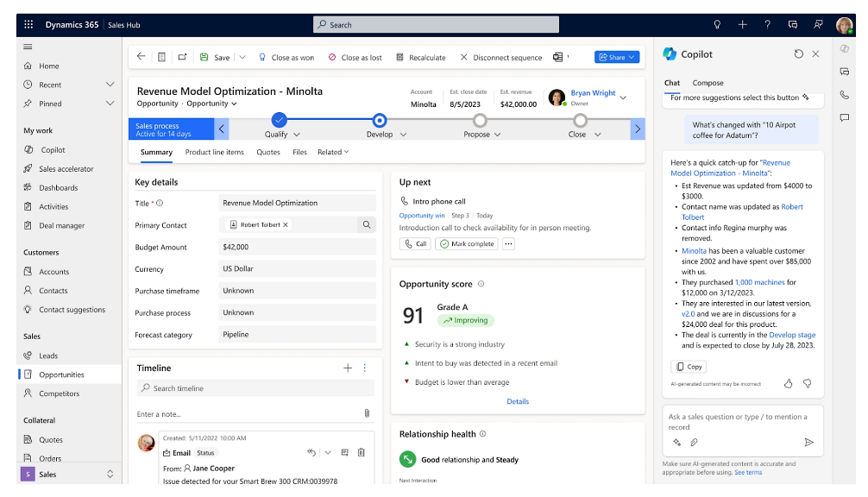The image size is (868, 497).
Task: Send the Copilot message arrow
Action: click(x=808, y=442)
